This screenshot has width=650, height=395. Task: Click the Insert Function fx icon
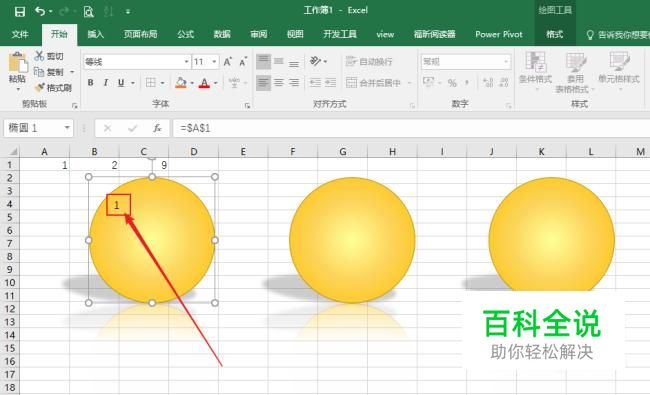157,128
